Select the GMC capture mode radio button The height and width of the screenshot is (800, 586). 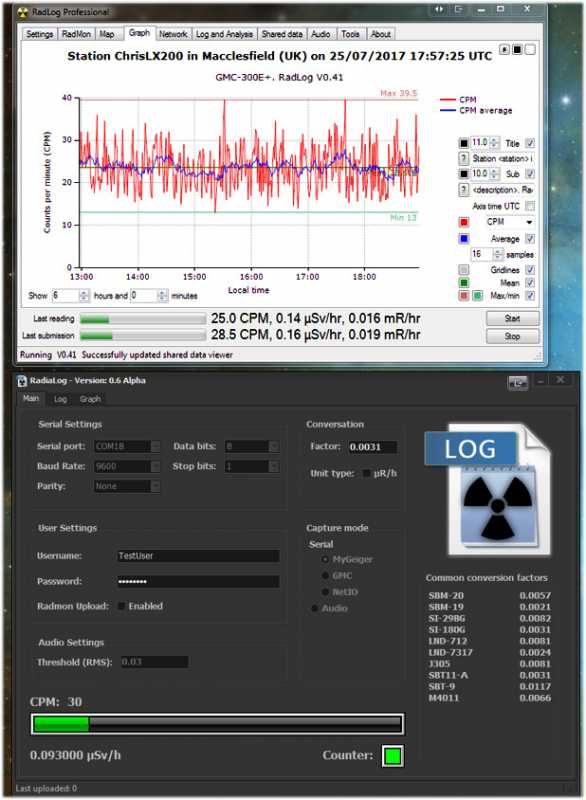tap(325, 576)
